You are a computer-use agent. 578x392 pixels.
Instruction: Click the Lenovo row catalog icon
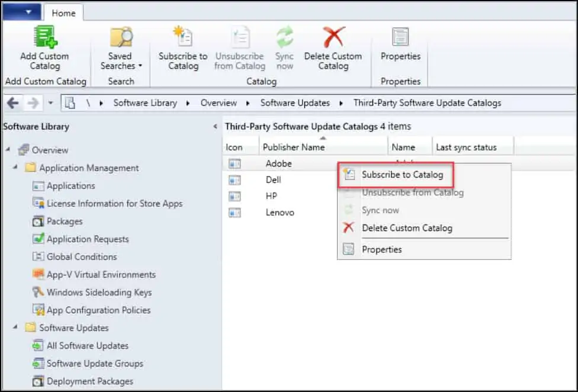pyautogui.click(x=235, y=213)
